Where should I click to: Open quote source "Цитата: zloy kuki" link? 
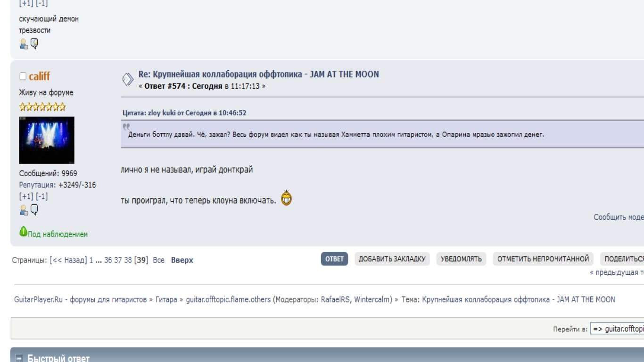[184, 113]
